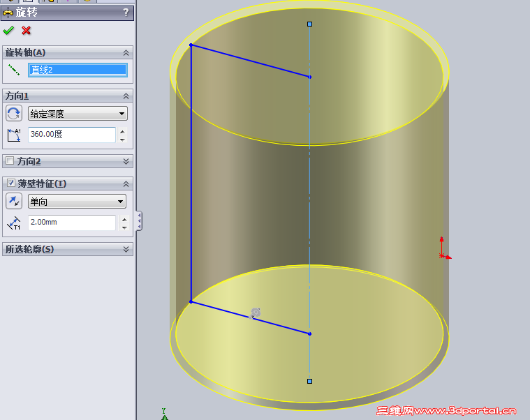The width and height of the screenshot is (530, 420).
Task: Edit the 360.00度 angle field
Action: 72,135
